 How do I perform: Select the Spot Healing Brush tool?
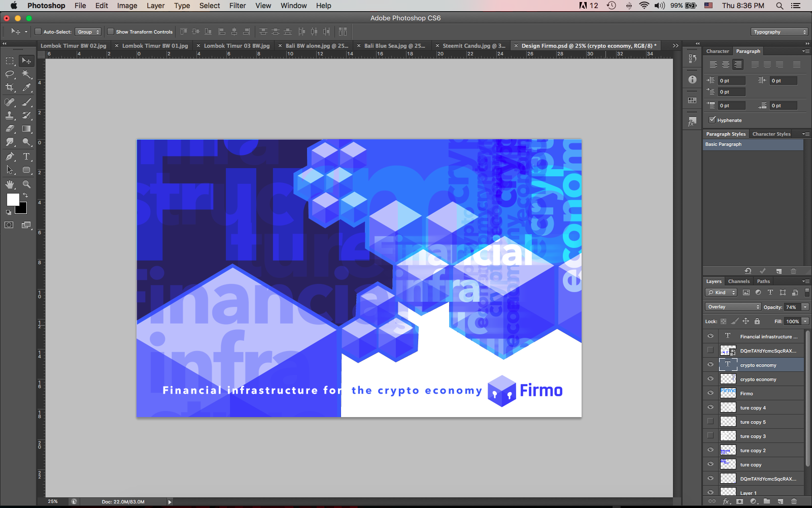click(10, 102)
